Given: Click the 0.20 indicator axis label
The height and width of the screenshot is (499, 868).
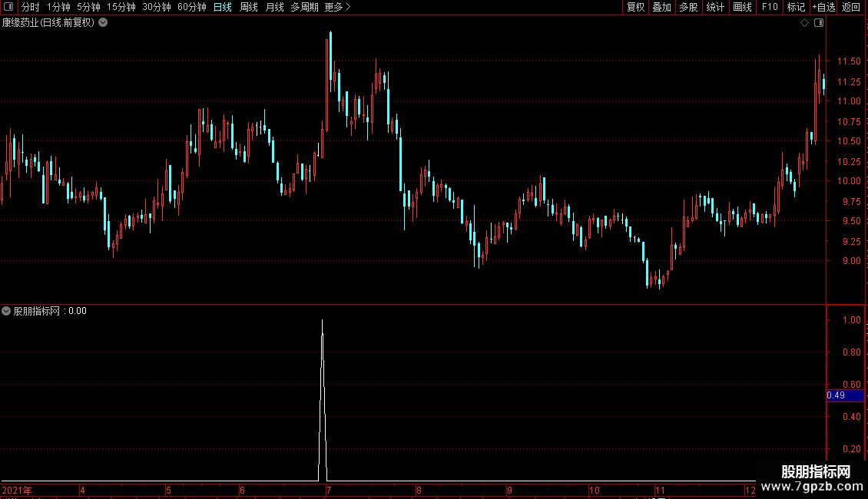Looking at the screenshot, I should (x=851, y=449).
